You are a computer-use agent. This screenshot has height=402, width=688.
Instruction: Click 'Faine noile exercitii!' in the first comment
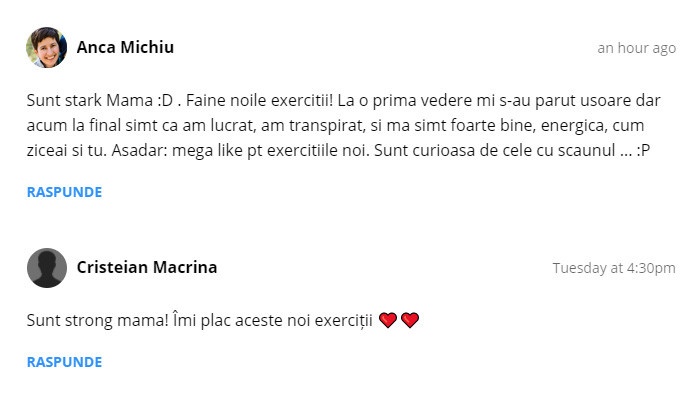[259, 100]
